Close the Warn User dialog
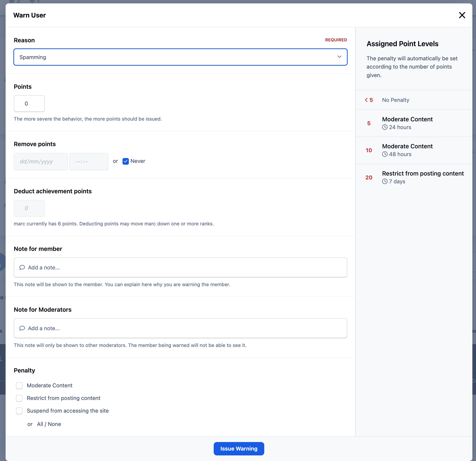The height and width of the screenshot is (461, 476). click(462, 15)
